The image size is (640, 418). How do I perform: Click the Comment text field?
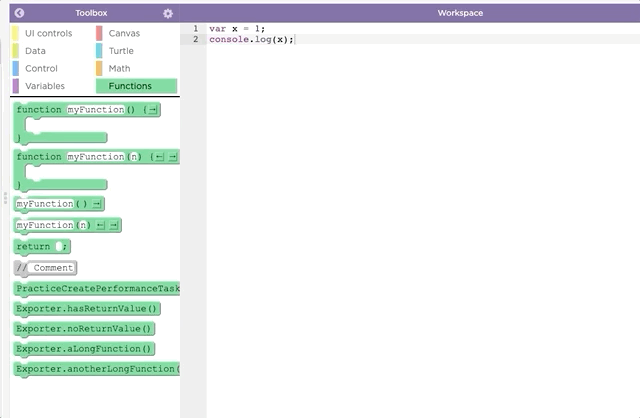pos(53,268)
